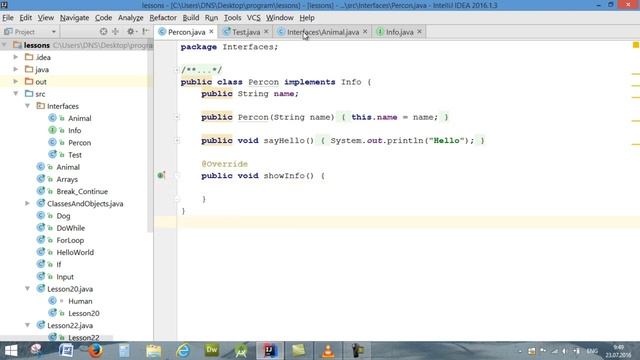Close the Test.java tab
This screenshot has height=360, width=640.
[x=266, y=31]
